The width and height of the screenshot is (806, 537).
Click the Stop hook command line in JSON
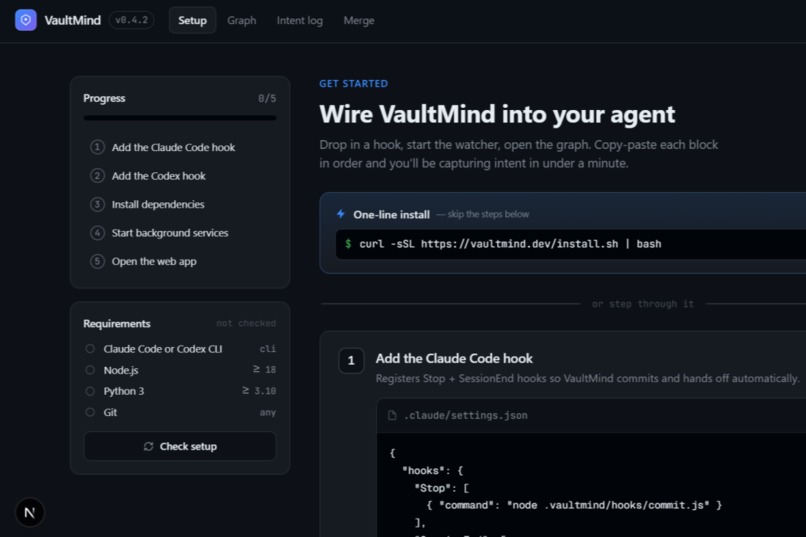coord(574,505)
